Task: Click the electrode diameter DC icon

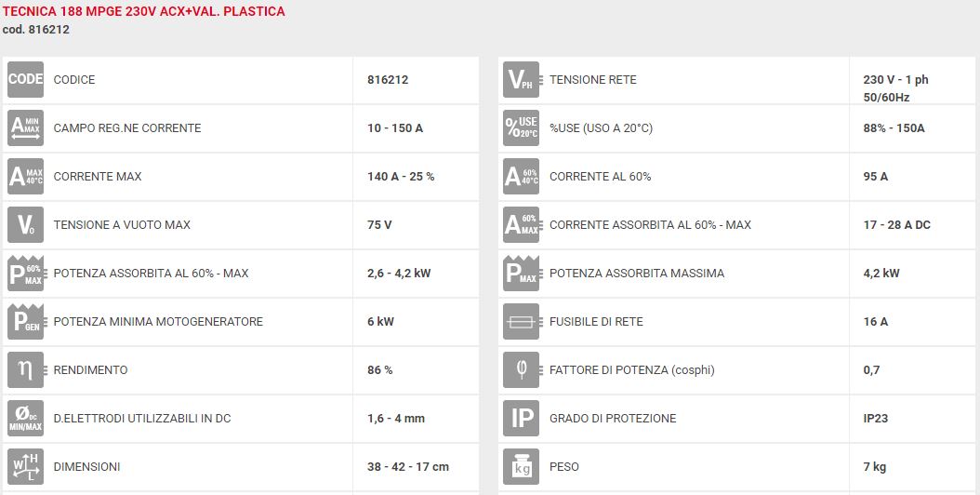Action: 26,418
